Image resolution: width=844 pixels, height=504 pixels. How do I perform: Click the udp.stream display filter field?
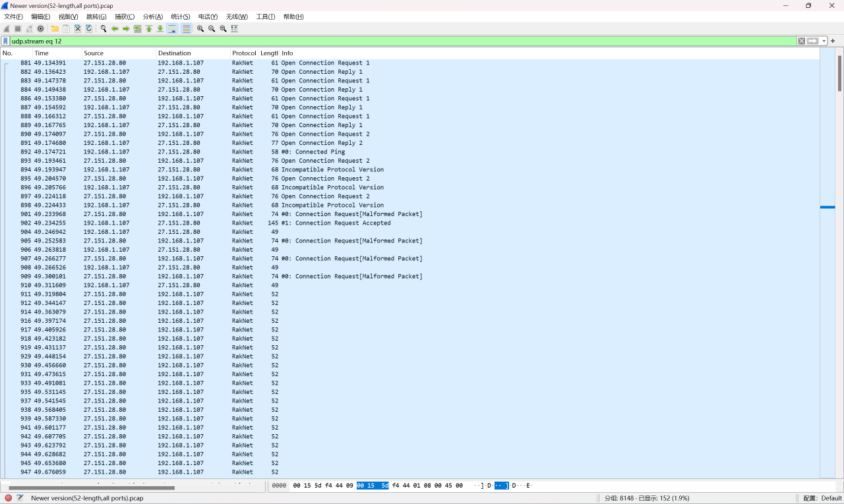coord(396,41)
